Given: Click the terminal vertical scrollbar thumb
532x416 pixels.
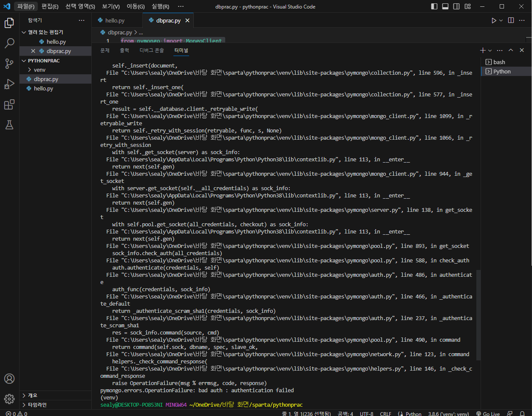Looking at the screenshot, I should [x=478, y=315].
